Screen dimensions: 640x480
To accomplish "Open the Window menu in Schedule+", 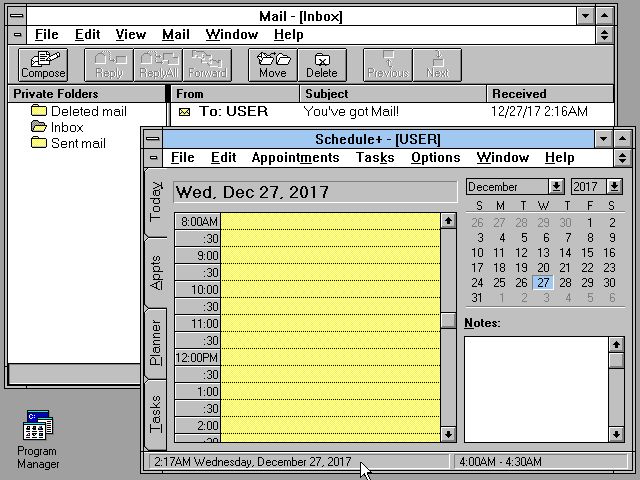I will click(x=502, y=158).
